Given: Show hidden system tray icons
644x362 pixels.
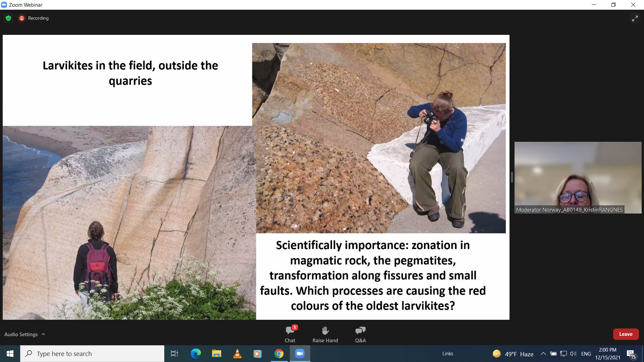Looking at the screenshot, I should coord(543,354).
